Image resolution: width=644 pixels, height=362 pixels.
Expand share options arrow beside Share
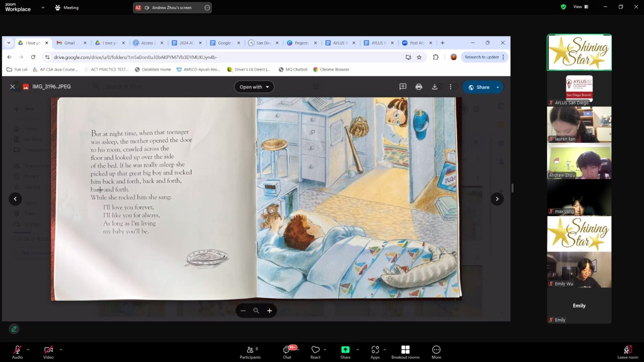(358, 349)
